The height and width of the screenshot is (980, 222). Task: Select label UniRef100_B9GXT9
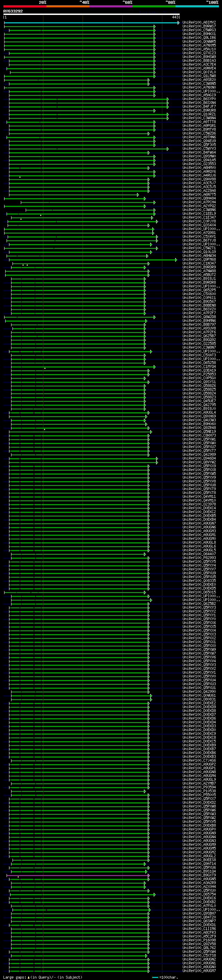pyautogui.click(x=199, y=875)
